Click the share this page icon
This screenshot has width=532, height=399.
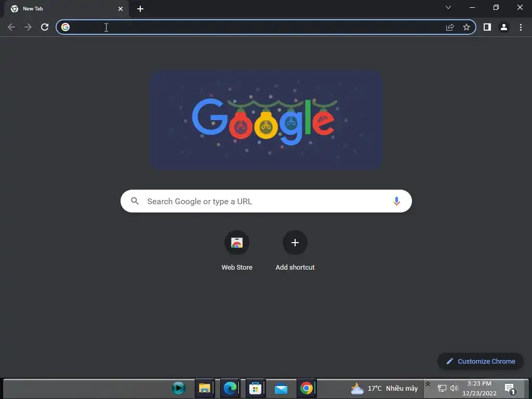coord(450,27)
